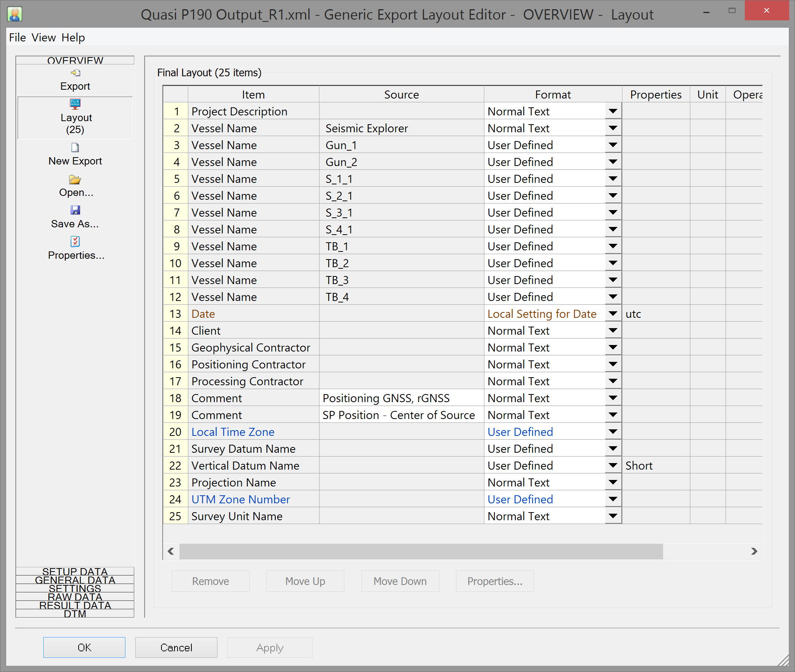This screenshot has height=672, width=795.
Task: Click the right scroll arrow of the table
Action: coord(754,551)
